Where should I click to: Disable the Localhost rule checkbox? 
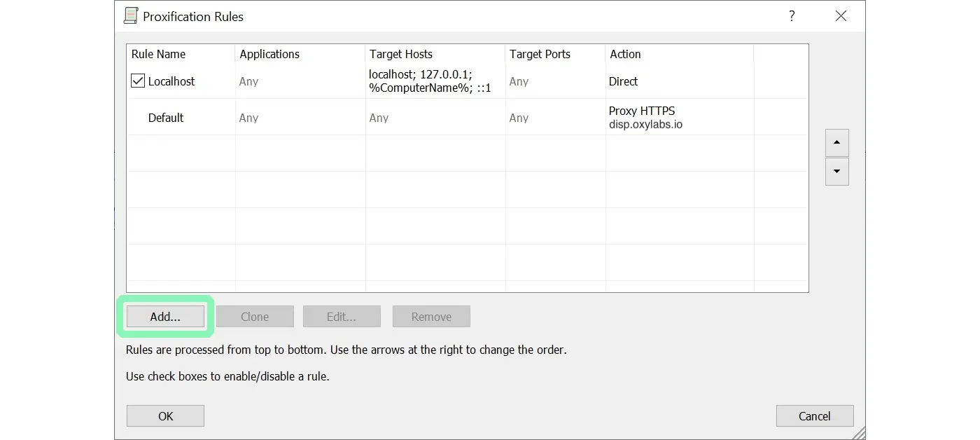[138, 81]
